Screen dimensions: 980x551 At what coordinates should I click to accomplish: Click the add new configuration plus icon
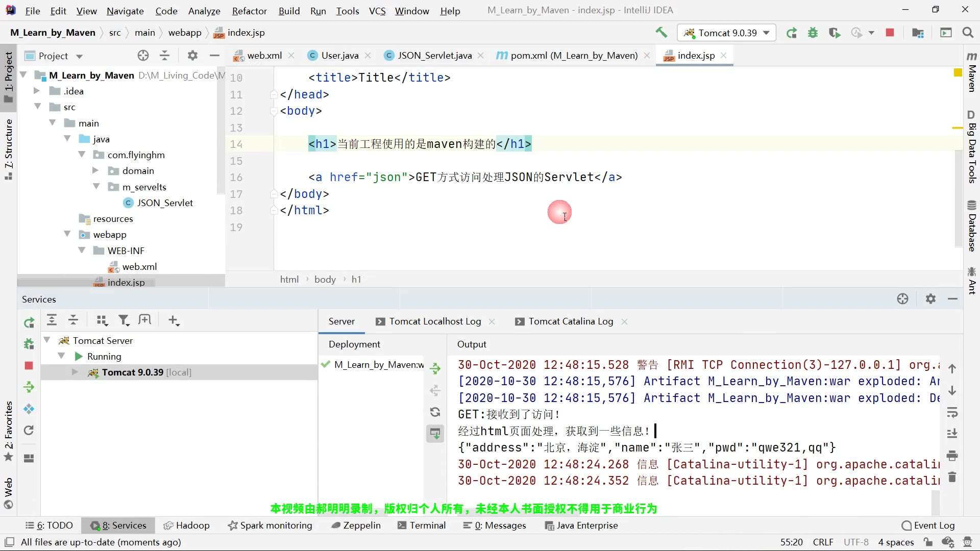(x=174, y=320)
